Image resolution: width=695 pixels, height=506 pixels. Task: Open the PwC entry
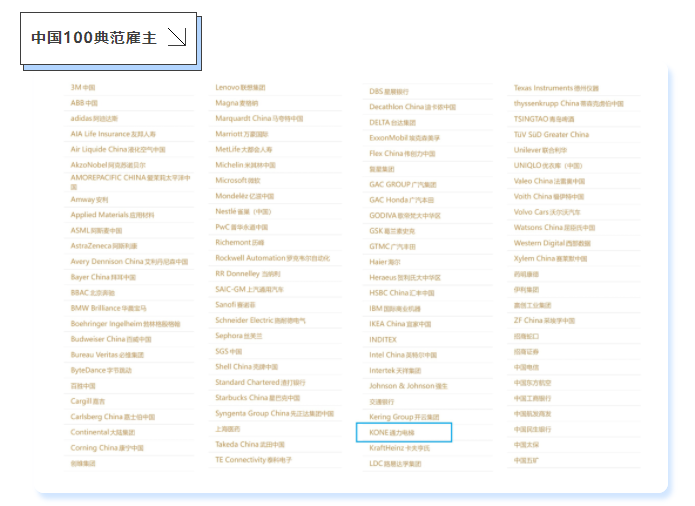pyautogui.click(x=242, y=227)
